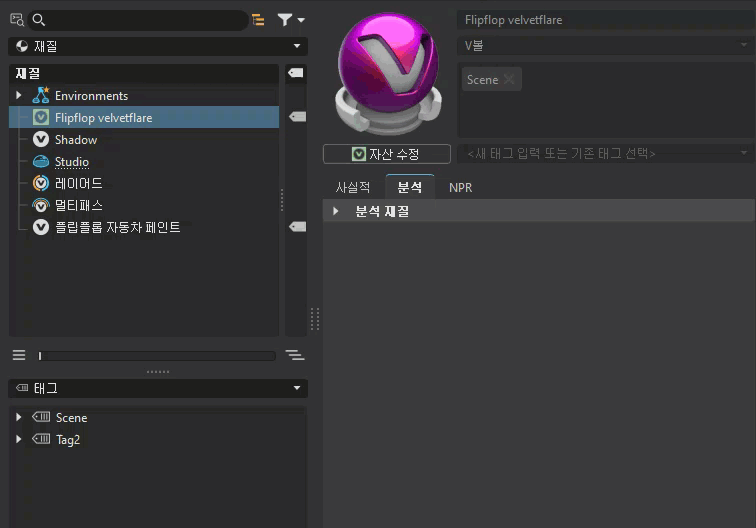Image resolution: width=756 pixels, height=528 pixels.
Task: Switch to the 사실적 tab
Action: [353, 188]
